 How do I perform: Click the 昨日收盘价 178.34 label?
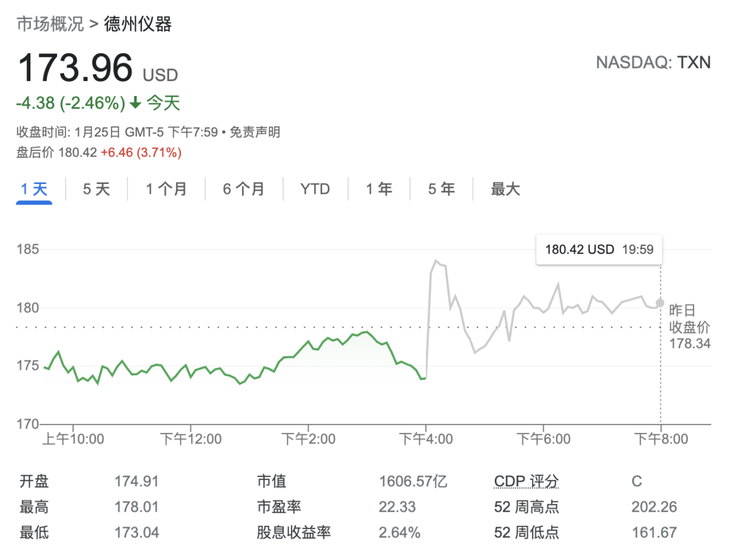pyautogui.click(x=689, y=326)
